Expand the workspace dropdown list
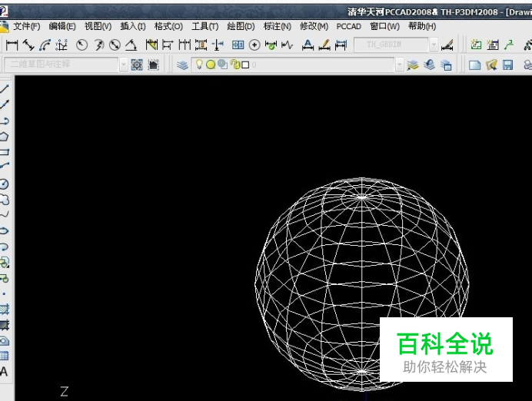532x401 pixels. [124, 65]
